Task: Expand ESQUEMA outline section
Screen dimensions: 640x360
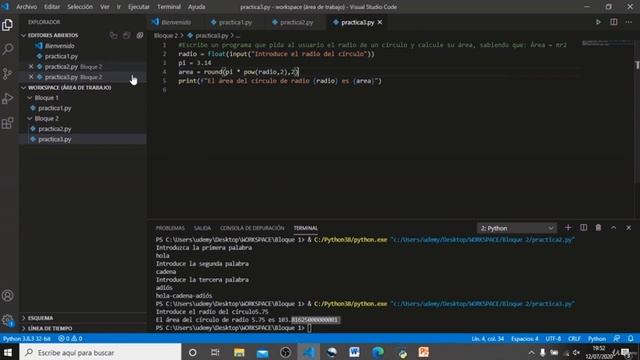Action: [40, 318]
